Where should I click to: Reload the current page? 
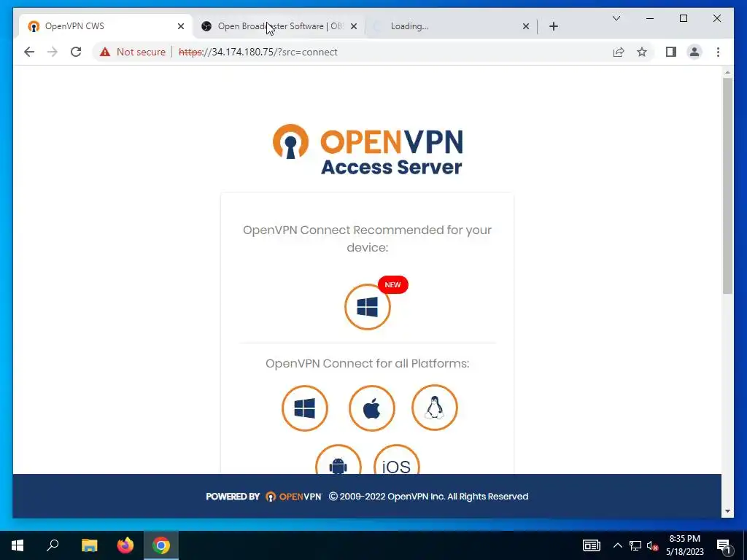click(76, 52)
